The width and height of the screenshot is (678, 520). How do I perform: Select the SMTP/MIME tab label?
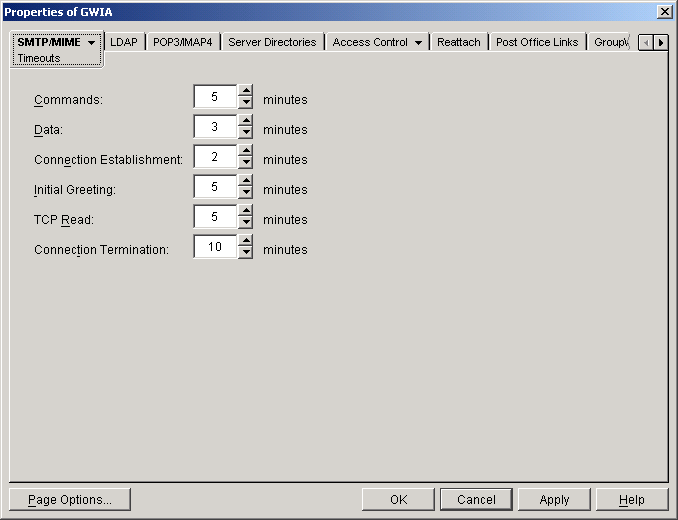[49, 42]
